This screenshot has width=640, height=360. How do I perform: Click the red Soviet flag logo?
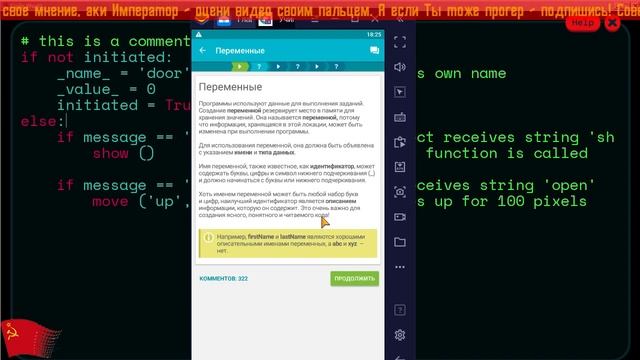tap(31, 338)
